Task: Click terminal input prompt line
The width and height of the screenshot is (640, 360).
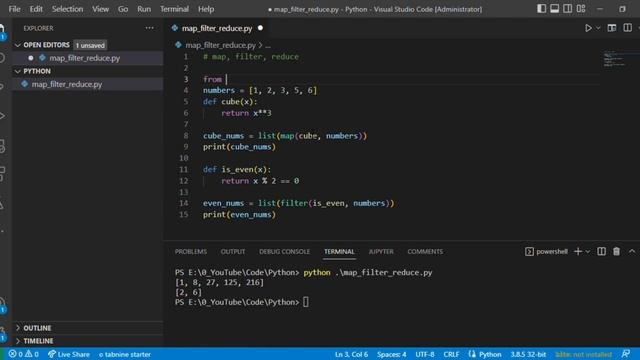Action: click(x=242, y=302)
